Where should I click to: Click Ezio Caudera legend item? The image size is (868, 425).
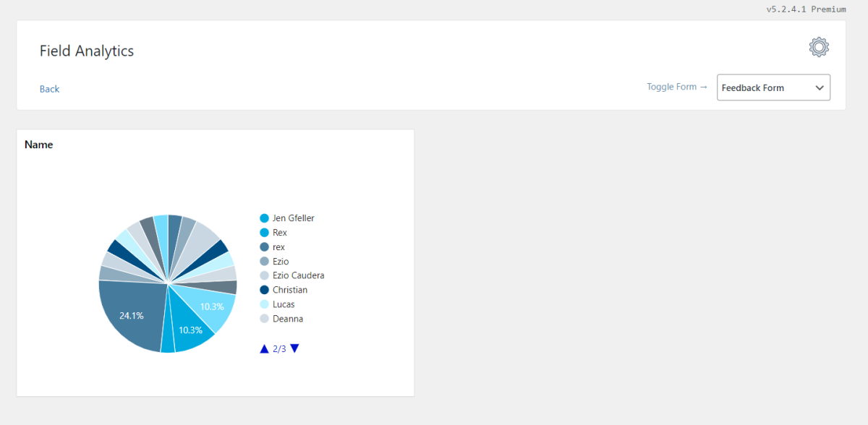click(292, 275)
